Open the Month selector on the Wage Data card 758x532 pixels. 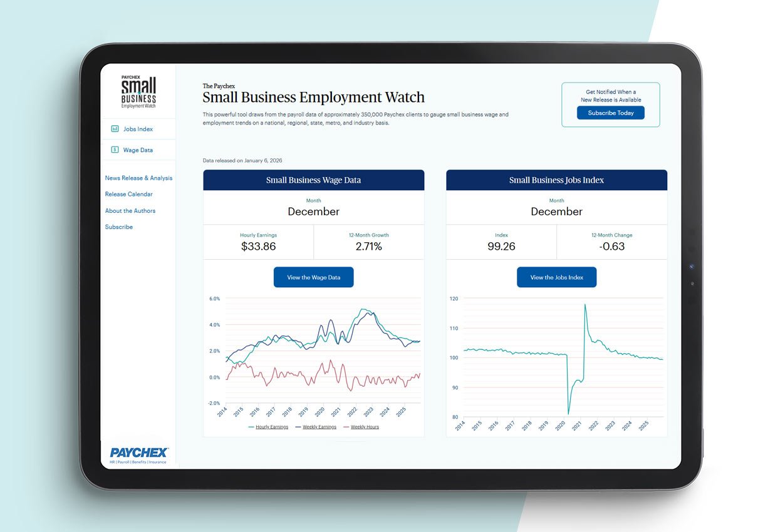pyautogui.click(x=313, y=208)
